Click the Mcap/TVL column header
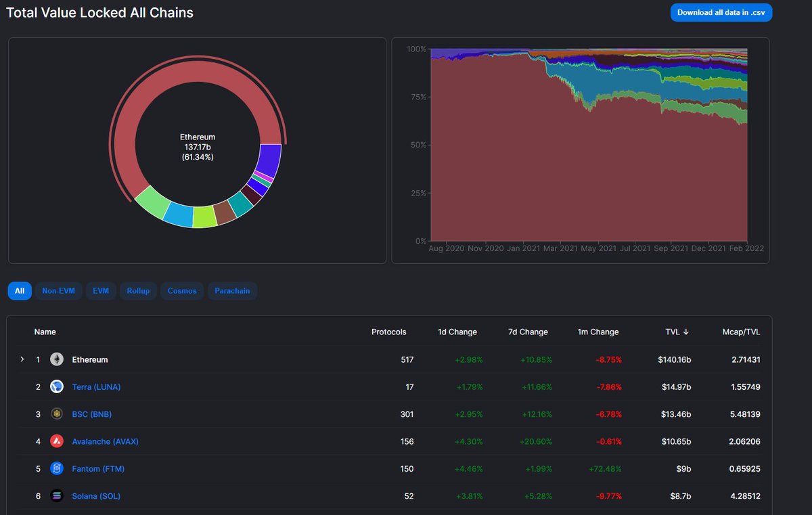 point(742,332)
